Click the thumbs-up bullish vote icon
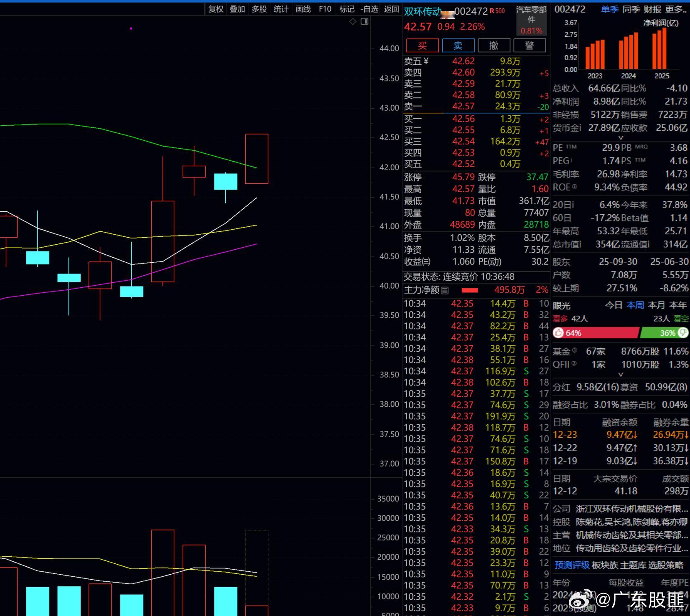Image resolution: width=690 pixels, height=616 pixels. (558, 333)
